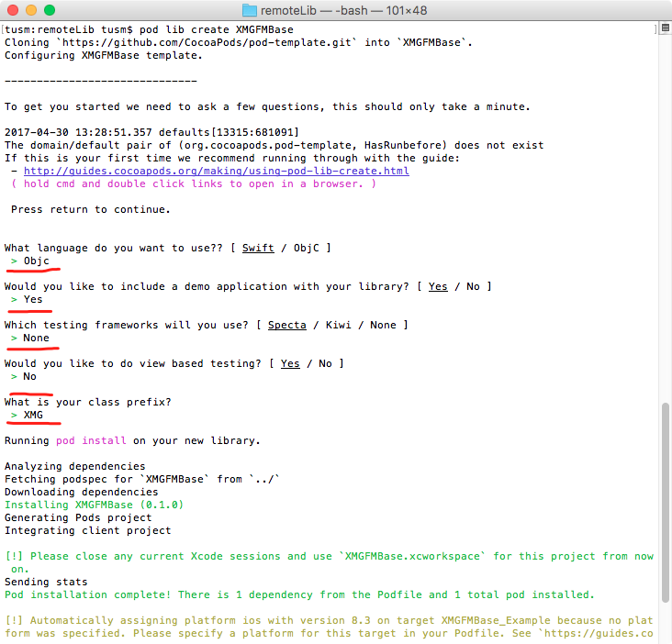Click the line 'Configuring XMGFMBase template.'

104,55
